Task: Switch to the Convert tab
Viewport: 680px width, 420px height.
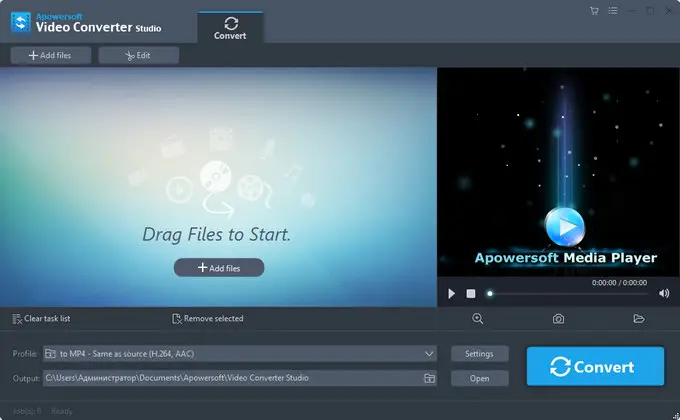Action: coord(230,28)
